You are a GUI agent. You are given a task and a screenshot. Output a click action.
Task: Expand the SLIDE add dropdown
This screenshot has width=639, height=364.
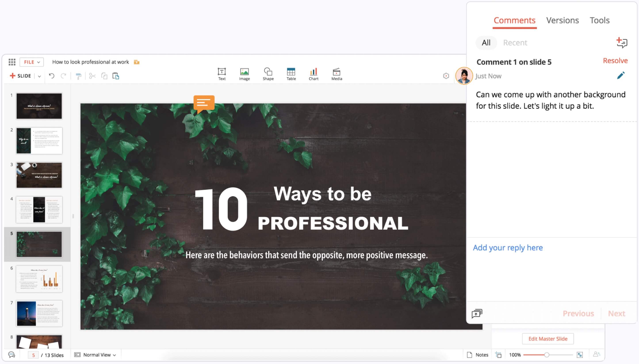39,76
